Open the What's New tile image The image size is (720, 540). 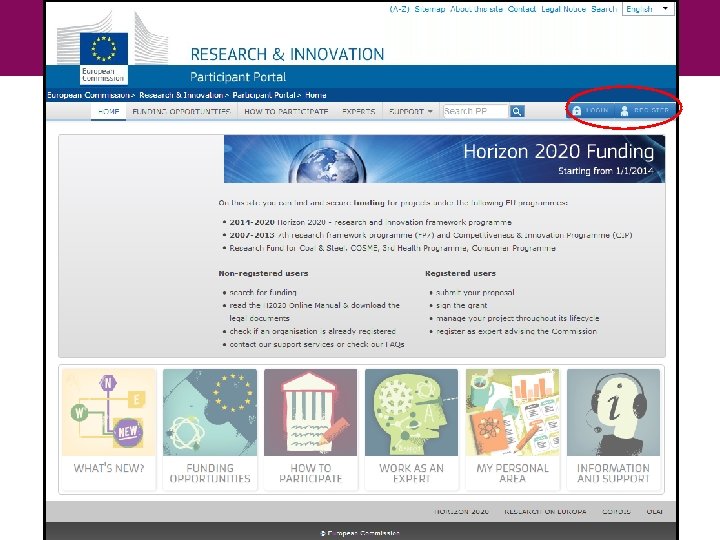pyautogui.click(x=109, y=412)
